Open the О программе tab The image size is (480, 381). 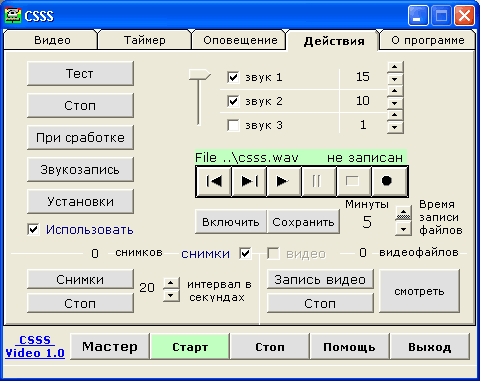428,40
